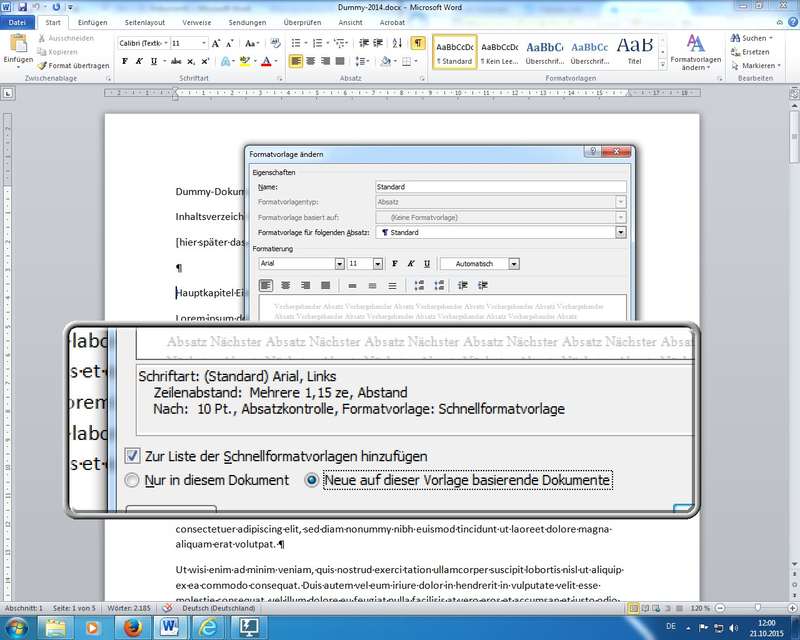Expand the Formatvorlagen gallery more arrow

click(x=662, y=65)
